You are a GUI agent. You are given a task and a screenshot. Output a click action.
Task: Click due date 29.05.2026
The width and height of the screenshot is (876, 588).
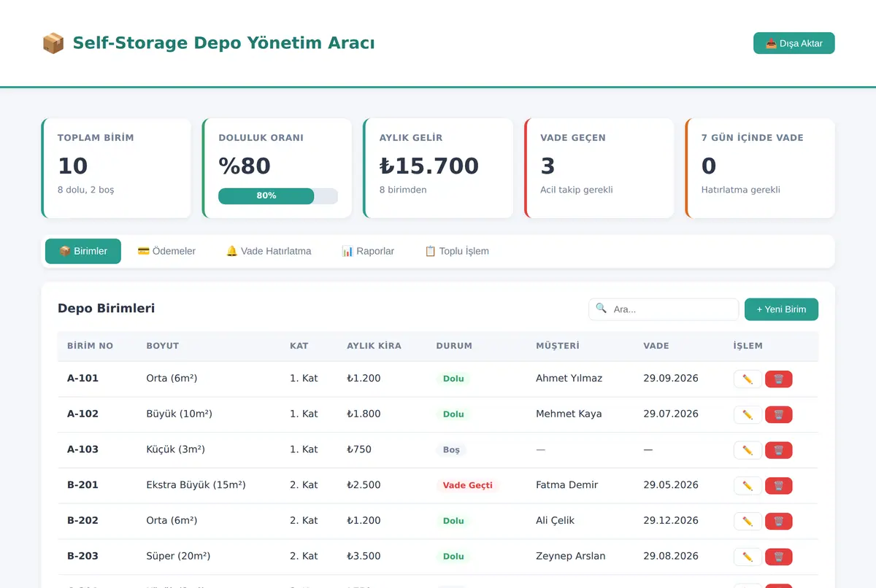[x=671, y=484]
